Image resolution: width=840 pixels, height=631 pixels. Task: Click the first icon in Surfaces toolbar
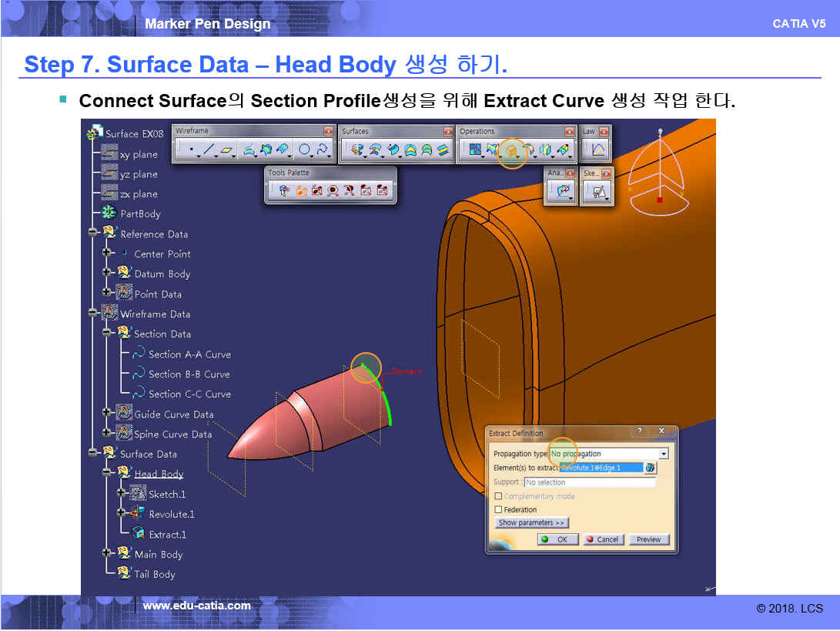coord(357,150)
